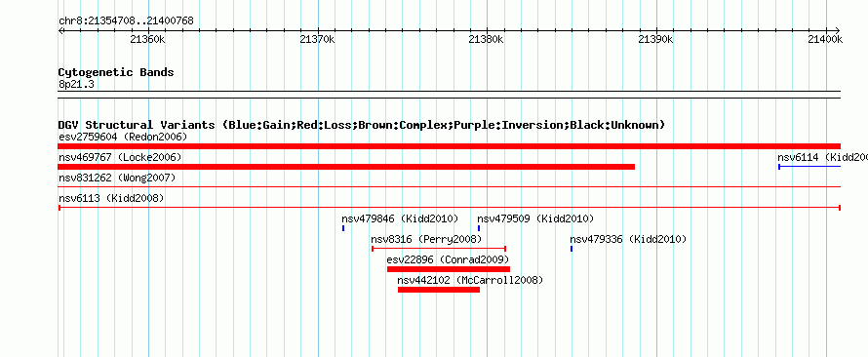Click the Cytogenetic Bands track title
Screen dimensions: 868x357
pyautogui.click(x=116, y=72)
